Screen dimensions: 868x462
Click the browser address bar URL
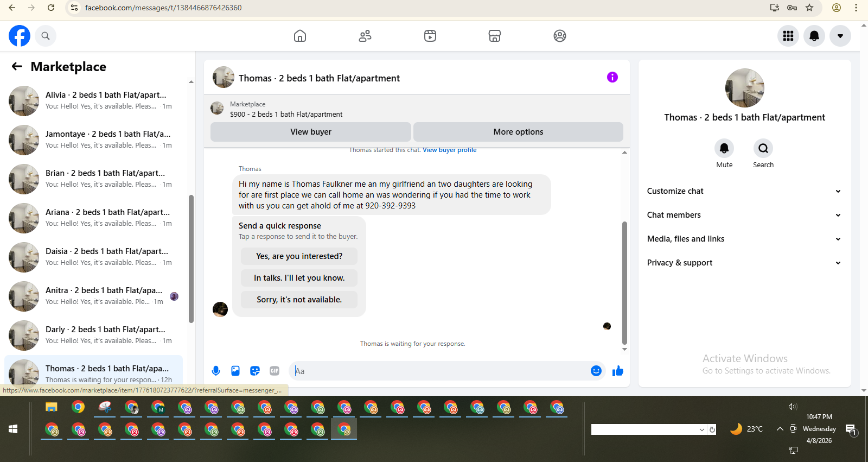pyautogui.click(x=163, y=8)
